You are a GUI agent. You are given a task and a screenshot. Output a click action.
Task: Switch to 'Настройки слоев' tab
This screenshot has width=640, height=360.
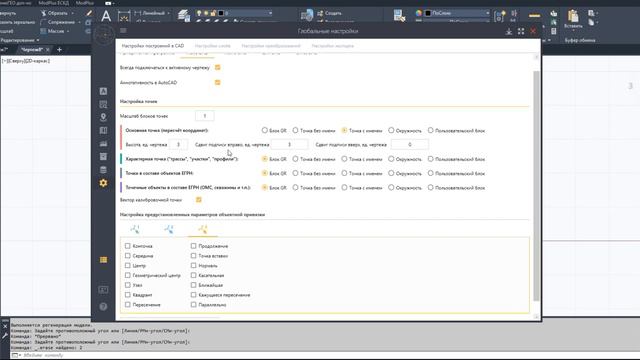pos(213,46)
